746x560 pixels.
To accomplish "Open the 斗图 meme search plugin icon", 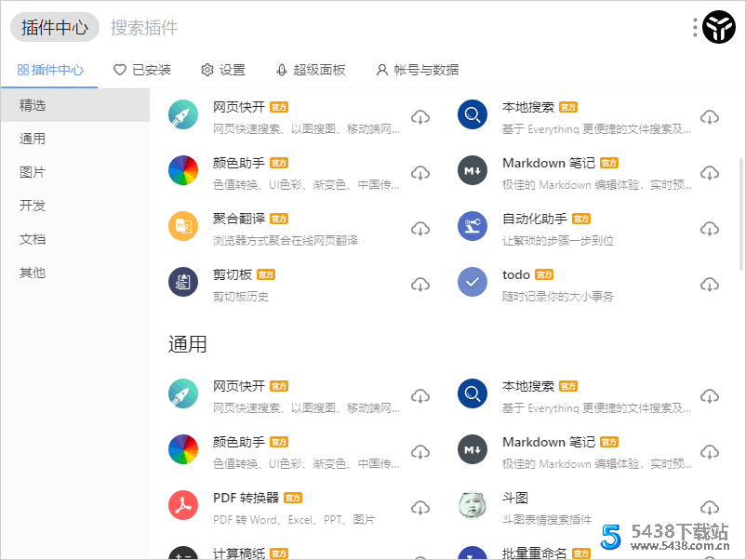I will tap(473, 505).
